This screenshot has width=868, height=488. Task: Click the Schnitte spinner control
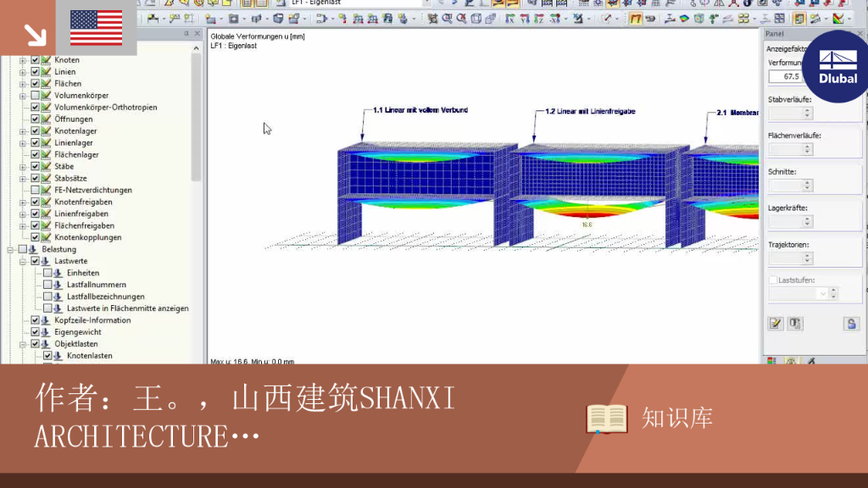click(807, 186)
